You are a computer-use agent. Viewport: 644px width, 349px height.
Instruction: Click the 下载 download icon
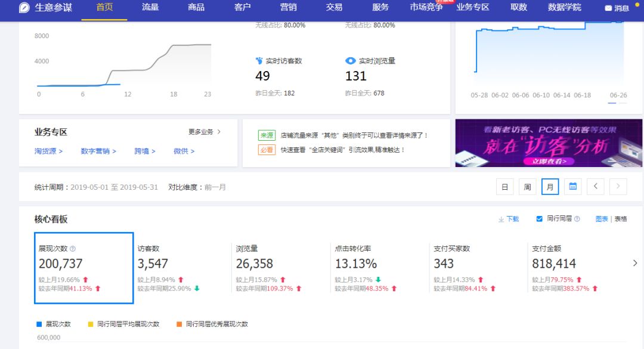coord(501,220)
